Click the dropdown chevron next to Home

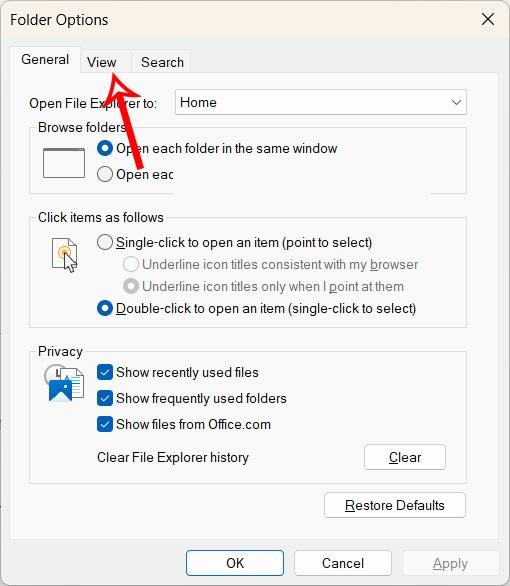pyautogui.click(x=456, y=102)
